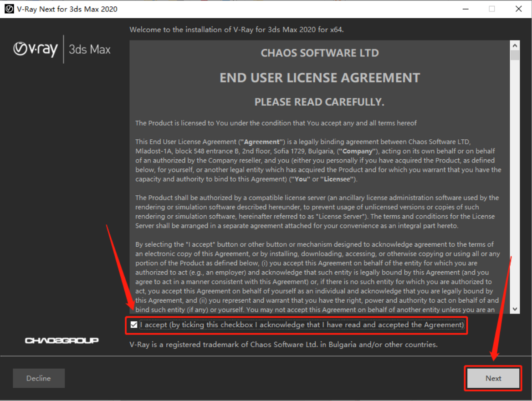
Task: Click the I accept agreement label text
Action: [302, 325]
